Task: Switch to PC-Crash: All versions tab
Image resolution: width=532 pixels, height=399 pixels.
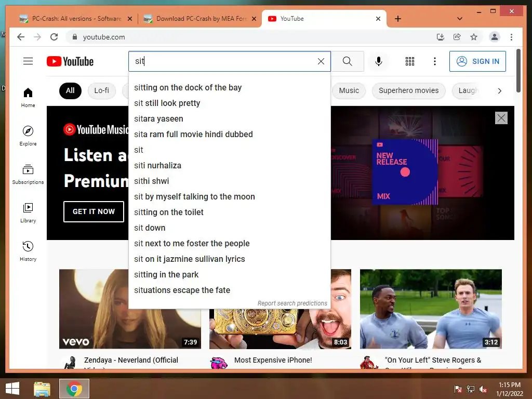Action: coord(76,19)
